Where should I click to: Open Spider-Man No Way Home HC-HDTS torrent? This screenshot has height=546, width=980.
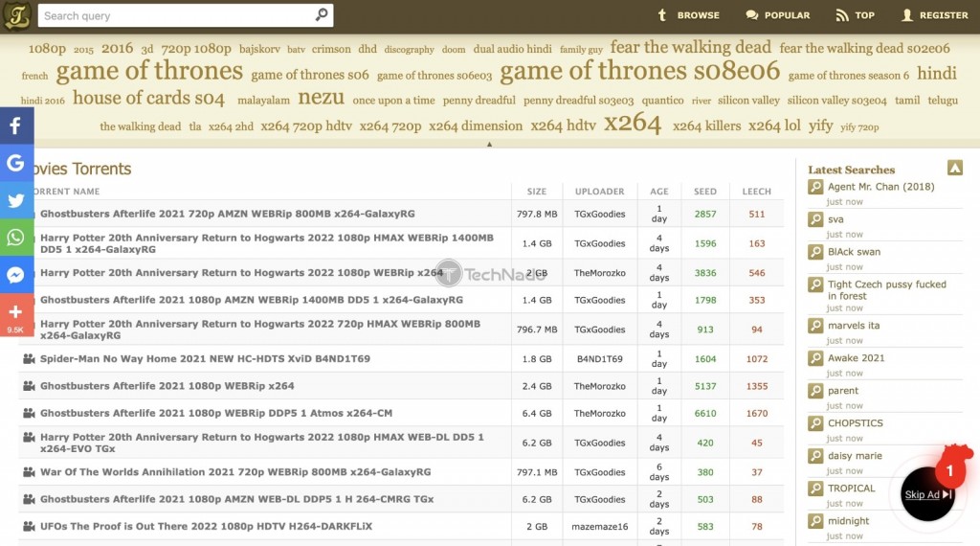205,359
